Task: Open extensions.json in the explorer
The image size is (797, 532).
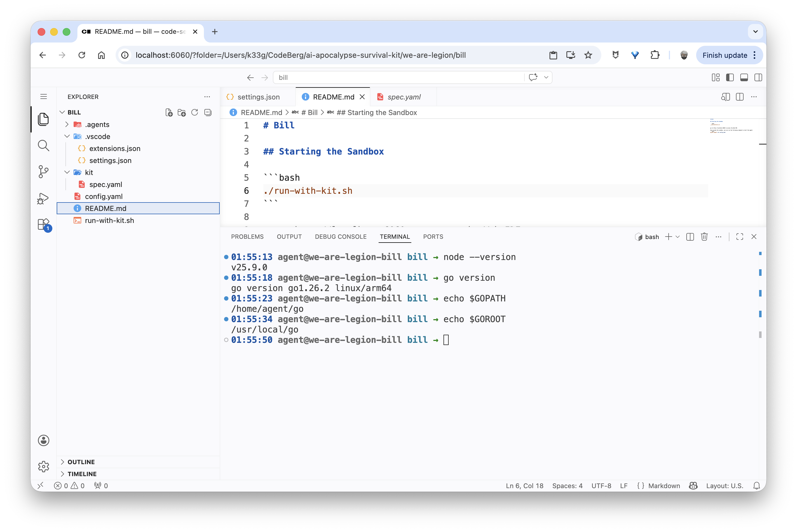Action: point(115,149)
